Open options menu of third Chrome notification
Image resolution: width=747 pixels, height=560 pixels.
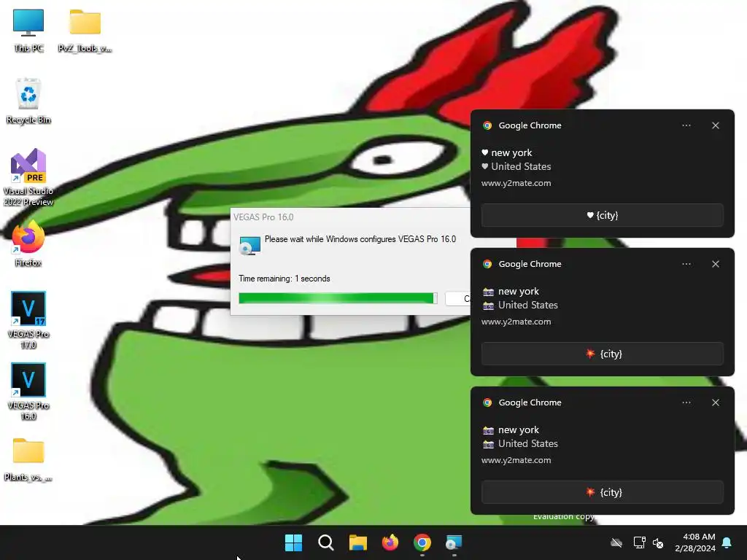point(686,402)
